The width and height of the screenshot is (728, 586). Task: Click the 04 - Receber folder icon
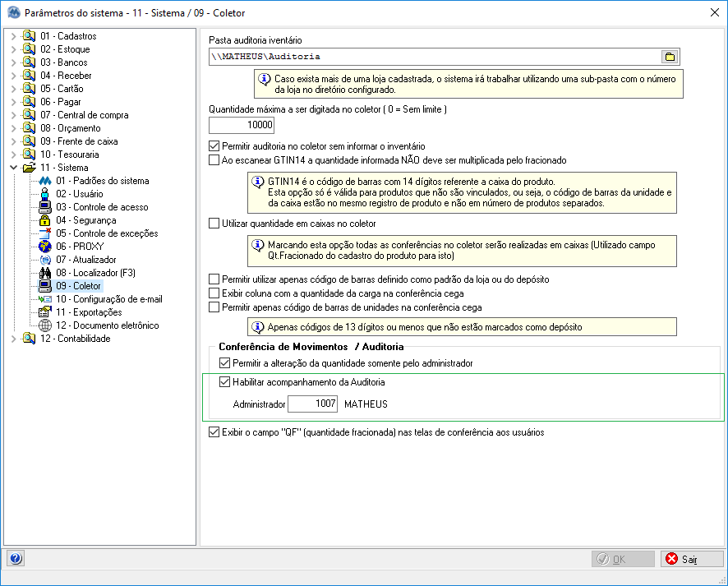29,76
